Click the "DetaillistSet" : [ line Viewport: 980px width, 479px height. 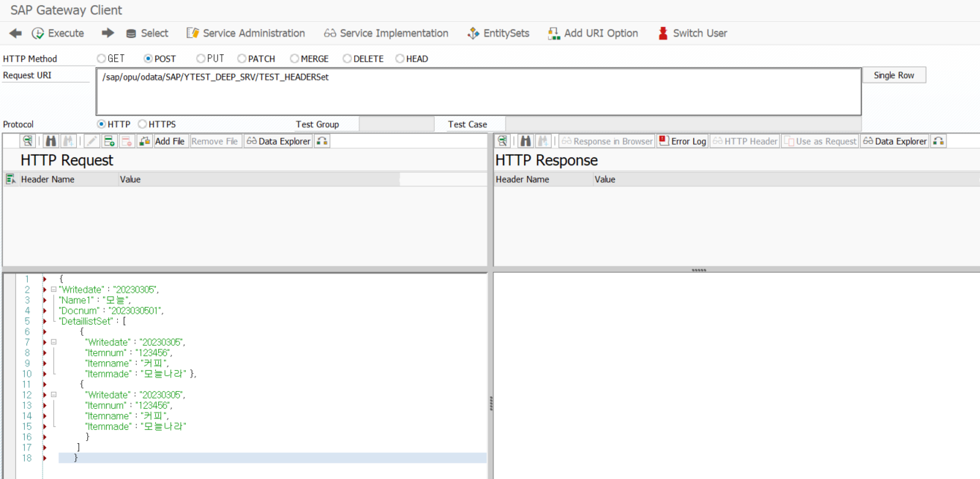pyautogui.click(x=93, y=321)
